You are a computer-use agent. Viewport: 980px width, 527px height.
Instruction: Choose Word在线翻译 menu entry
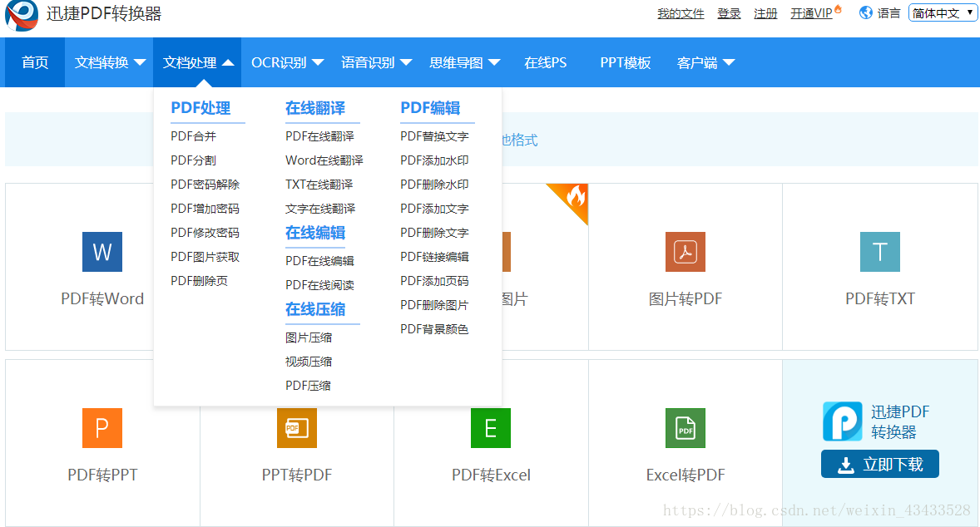324,160
